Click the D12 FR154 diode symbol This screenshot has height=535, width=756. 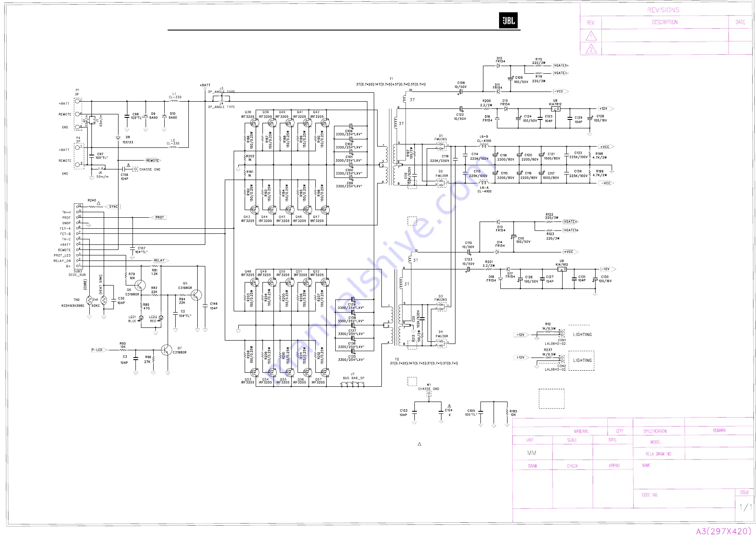(498, 66)
